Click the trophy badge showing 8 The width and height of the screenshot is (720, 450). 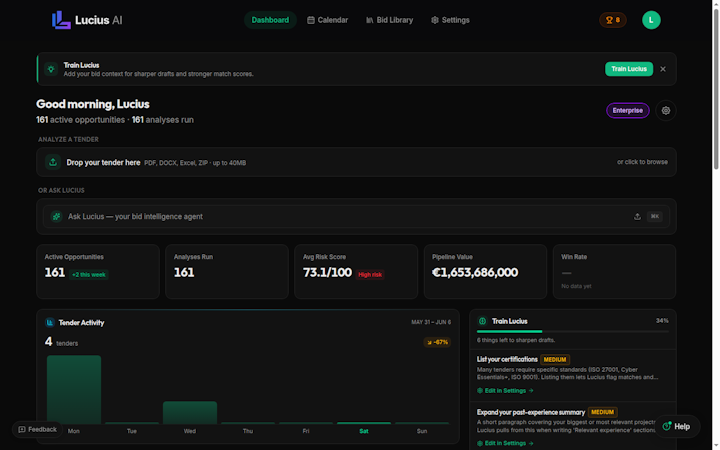(613, 20)
